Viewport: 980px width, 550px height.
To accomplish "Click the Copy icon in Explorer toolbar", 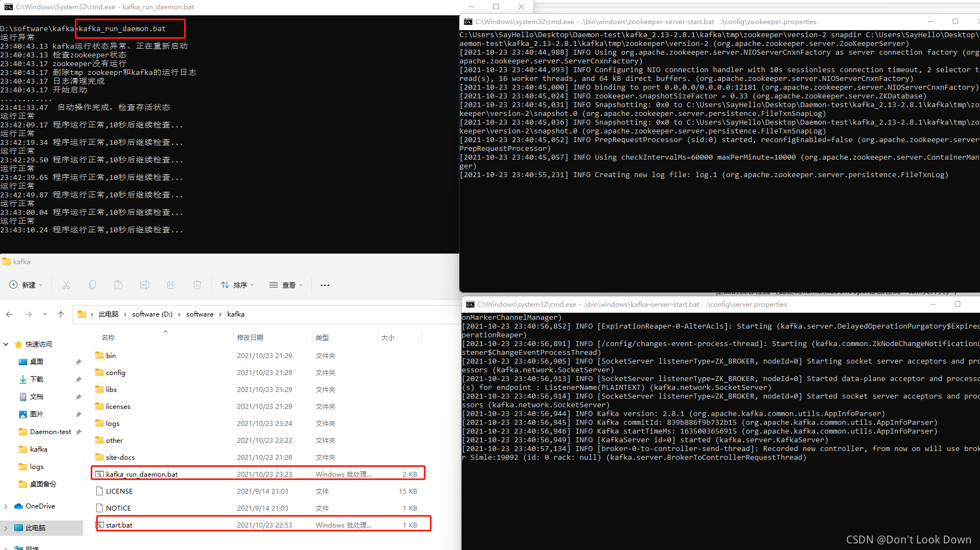I will pyautogui.click(x=92, y=285).
